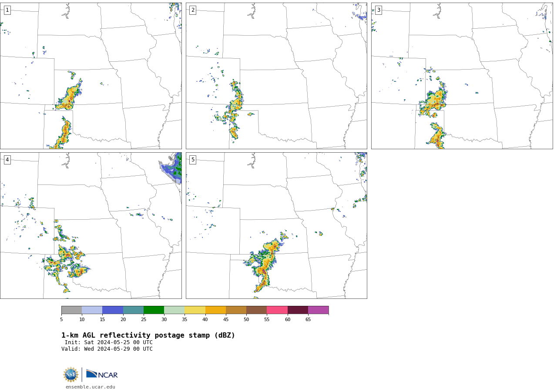
Task: Click the colorbar tick label 65
Action: (308, 320)
